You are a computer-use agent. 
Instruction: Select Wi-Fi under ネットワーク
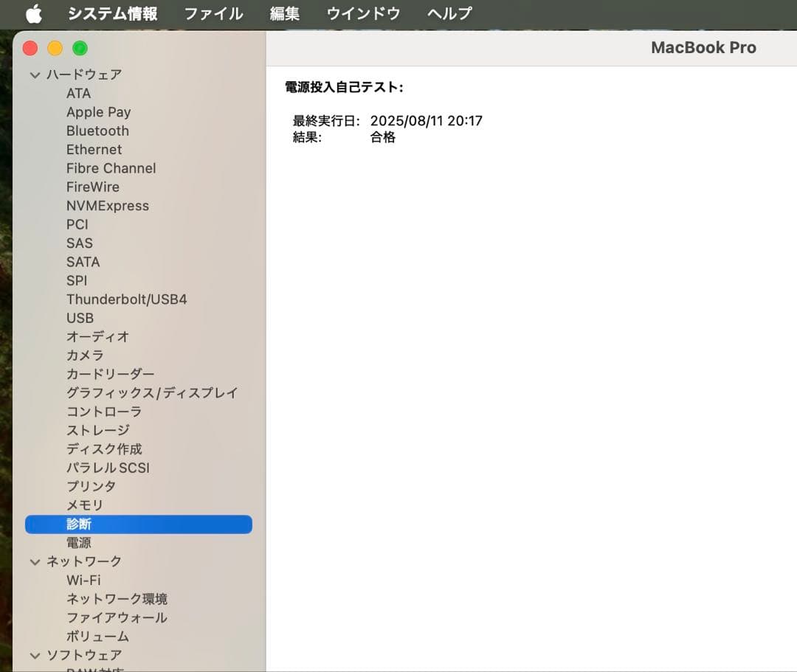(83, 580)
